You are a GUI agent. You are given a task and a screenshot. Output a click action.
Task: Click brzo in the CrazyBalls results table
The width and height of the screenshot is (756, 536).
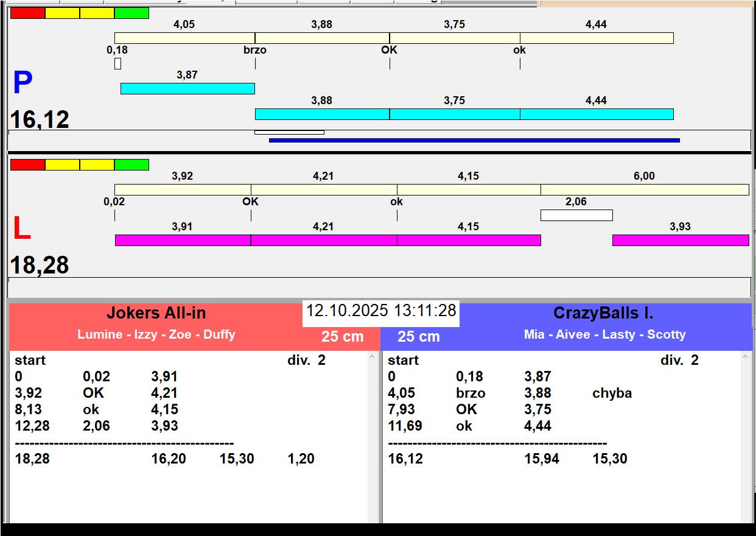(471, 393)
